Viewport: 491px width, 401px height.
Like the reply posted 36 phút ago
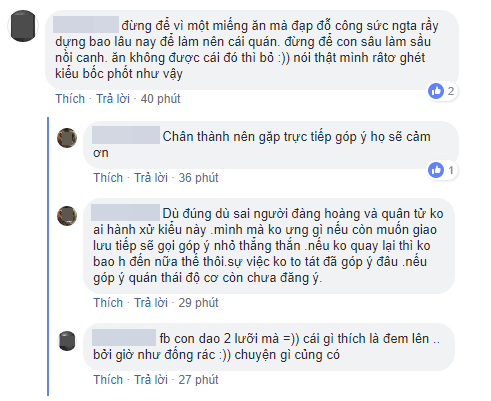(x=108, y=178)
